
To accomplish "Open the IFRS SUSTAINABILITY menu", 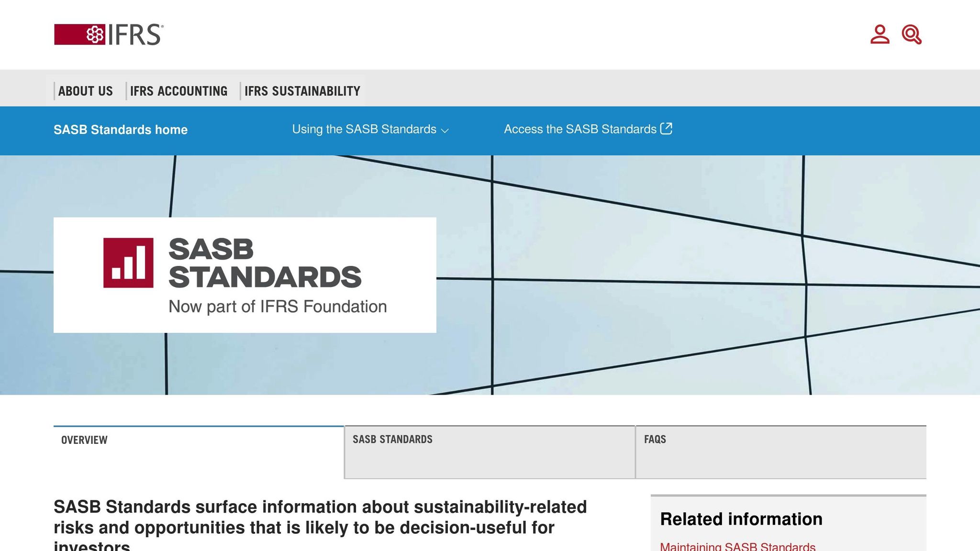I will pyautogui.click(x=302, y=91).
